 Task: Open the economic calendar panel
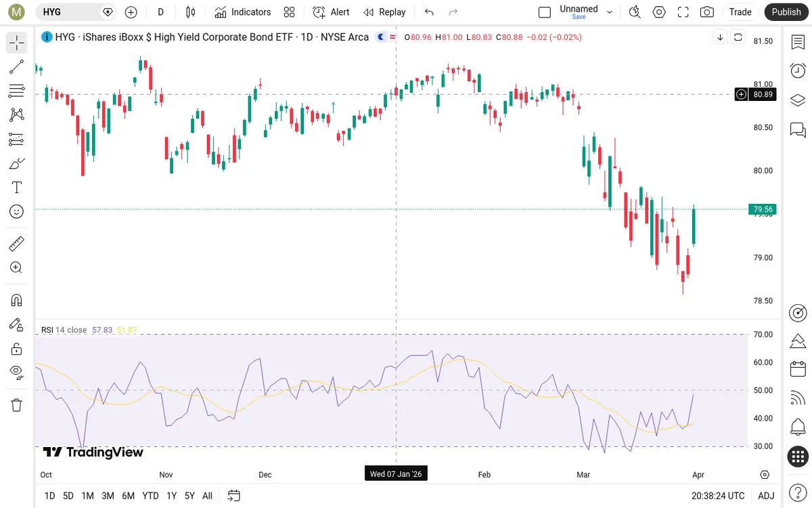[x=798, y=369]
